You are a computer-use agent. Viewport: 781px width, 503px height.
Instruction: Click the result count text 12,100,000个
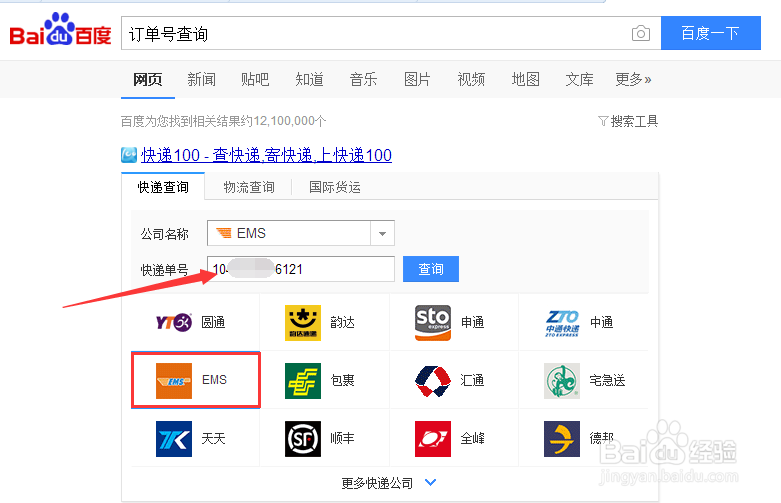pos(290,121)
